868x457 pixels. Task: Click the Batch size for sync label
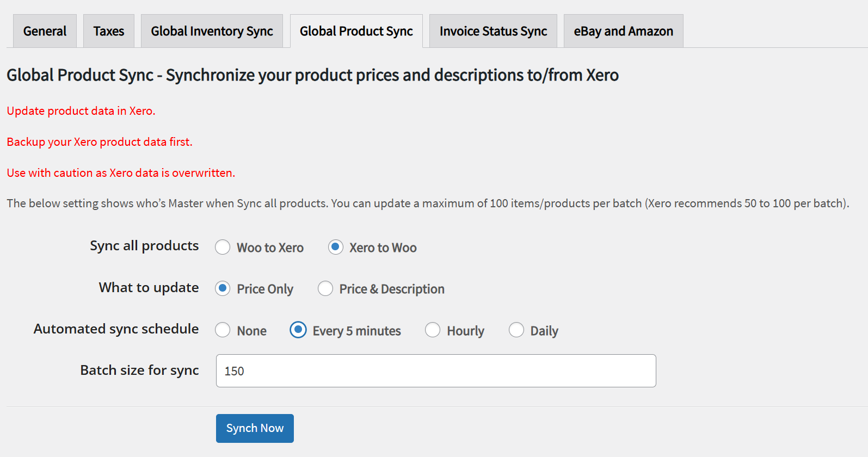pos(139,370)
